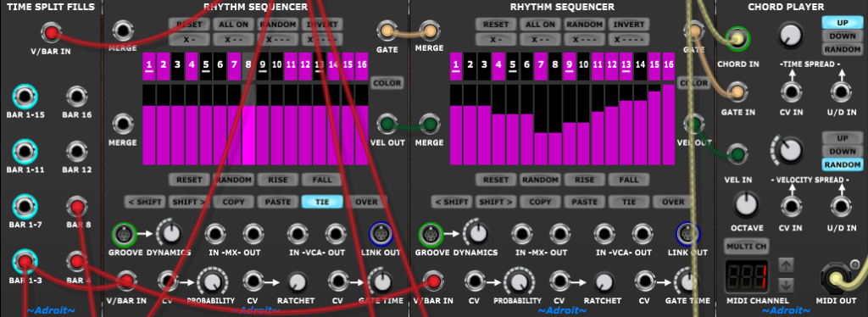Click the velocity bar for step 8 on right sequencer
The height and width of the screenshot is (317, 868).
point(554,125)
